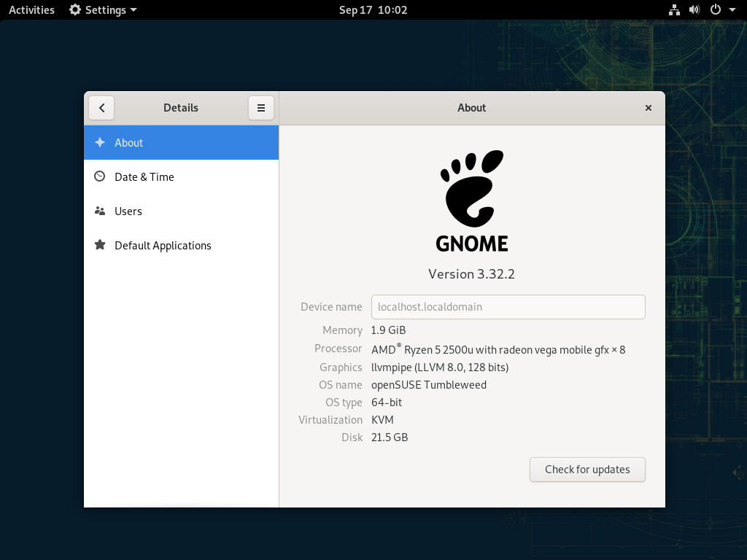747x560 pixels.
Task: Click inside the Device name field
Action: (508, 306)
